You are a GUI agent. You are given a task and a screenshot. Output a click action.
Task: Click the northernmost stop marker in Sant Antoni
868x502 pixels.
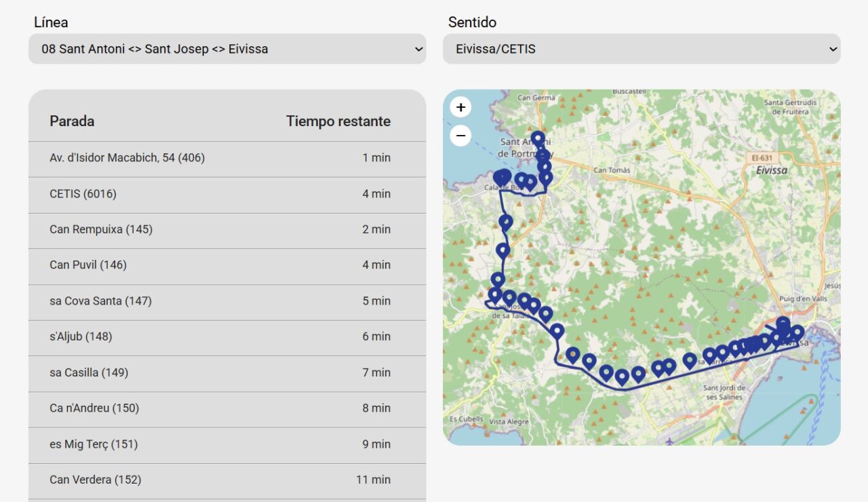coord(538,138)
